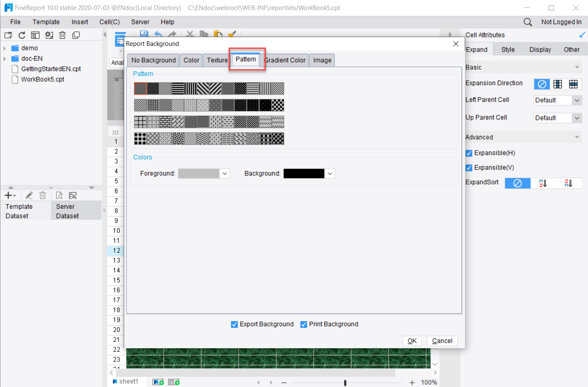Cancel the Report Background dialog

(442, 341)
